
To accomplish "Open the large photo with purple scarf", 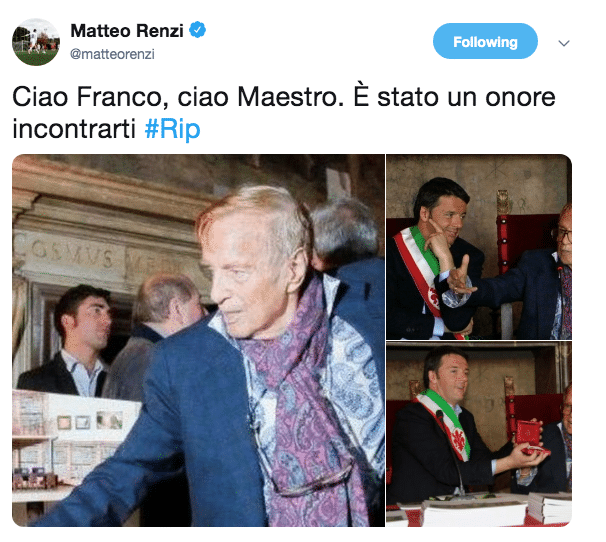I will (x=198, y=340).
